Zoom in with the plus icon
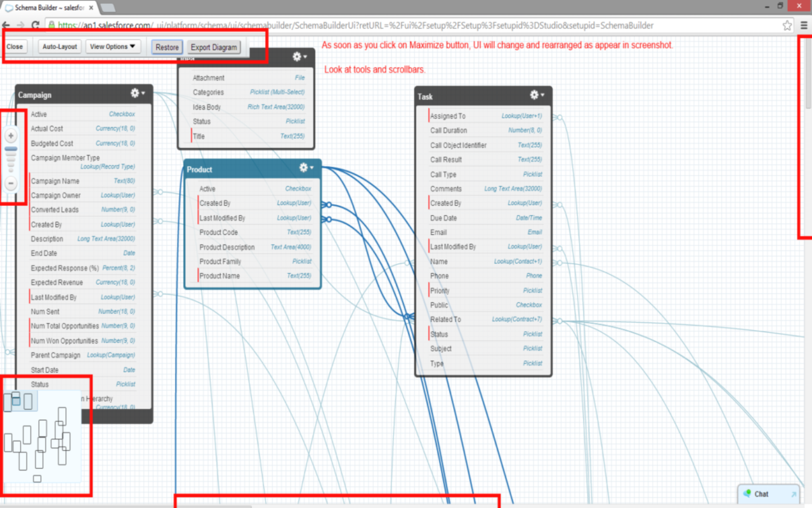Image resolution: width=812 pixels, height=508 pixels. tap(11, 135)
